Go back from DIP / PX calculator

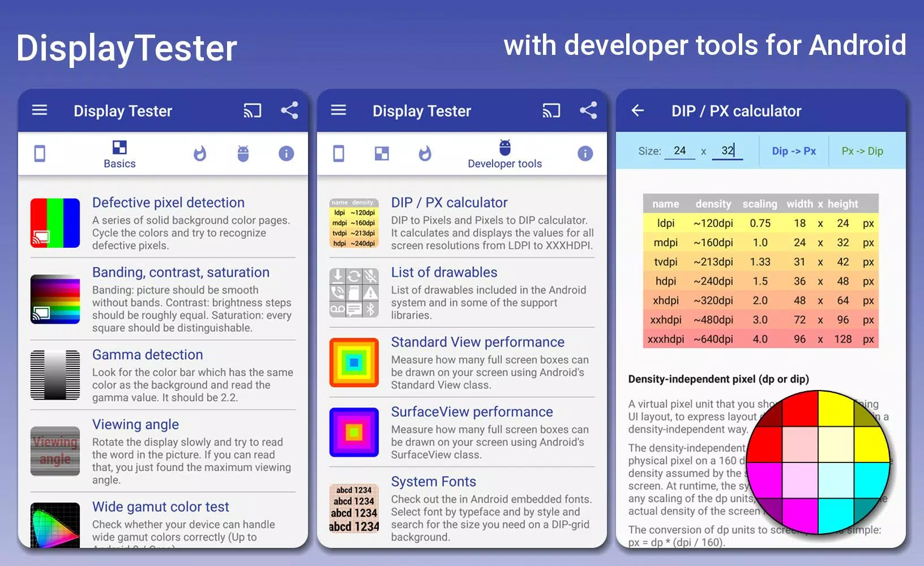point(638,110)
